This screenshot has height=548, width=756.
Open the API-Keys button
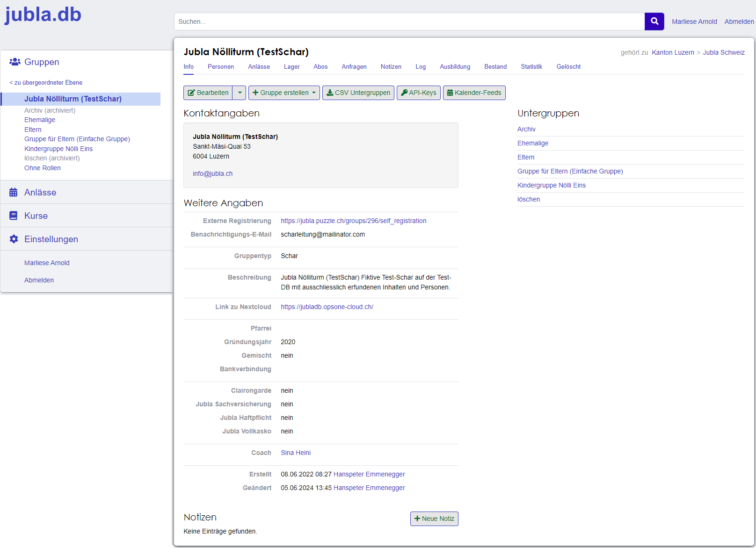pyautogui.click(x=419, y=93)
